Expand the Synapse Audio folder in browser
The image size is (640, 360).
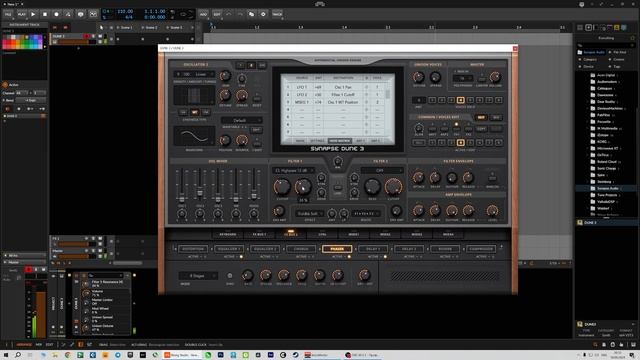click(x=608, y=189)
